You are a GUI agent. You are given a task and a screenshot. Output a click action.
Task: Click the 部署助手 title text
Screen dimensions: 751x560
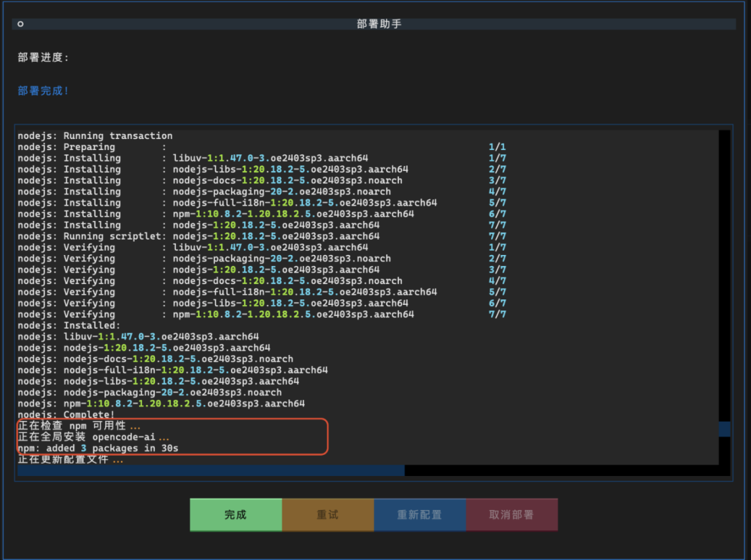(x=379, y=24)
